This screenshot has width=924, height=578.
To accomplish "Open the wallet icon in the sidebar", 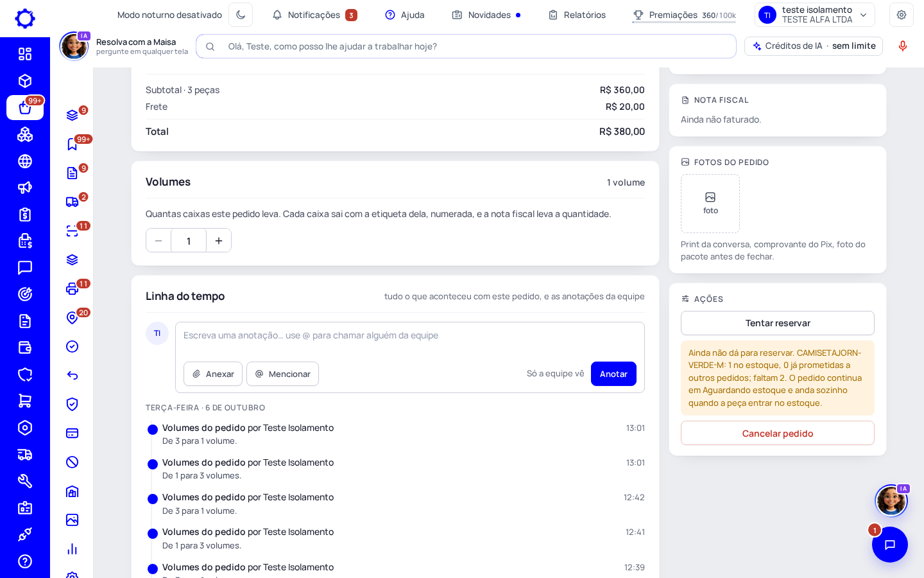I will point(25,347).
